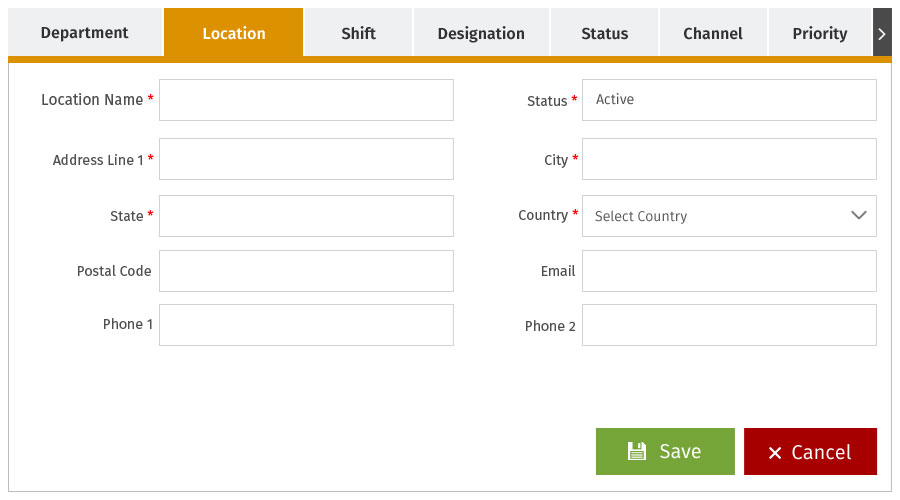
Task: Switch to the Department tab
Action: click(85, 33)
